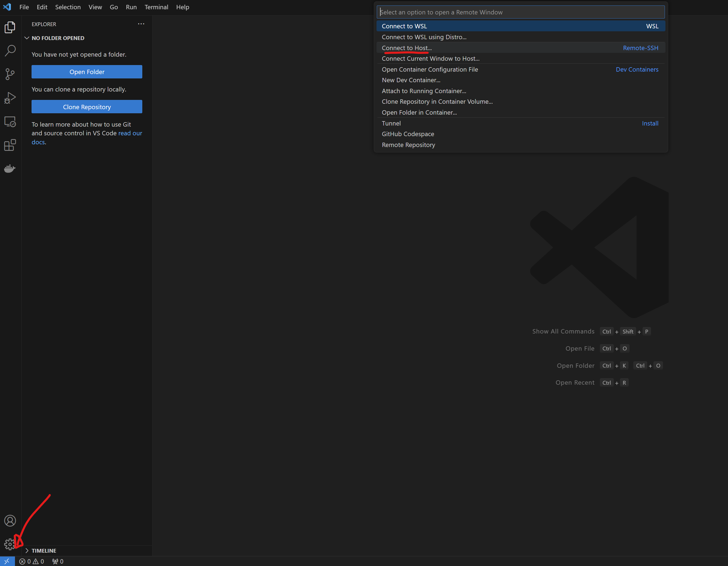Open the Source Control view

[x=10, y=74]
